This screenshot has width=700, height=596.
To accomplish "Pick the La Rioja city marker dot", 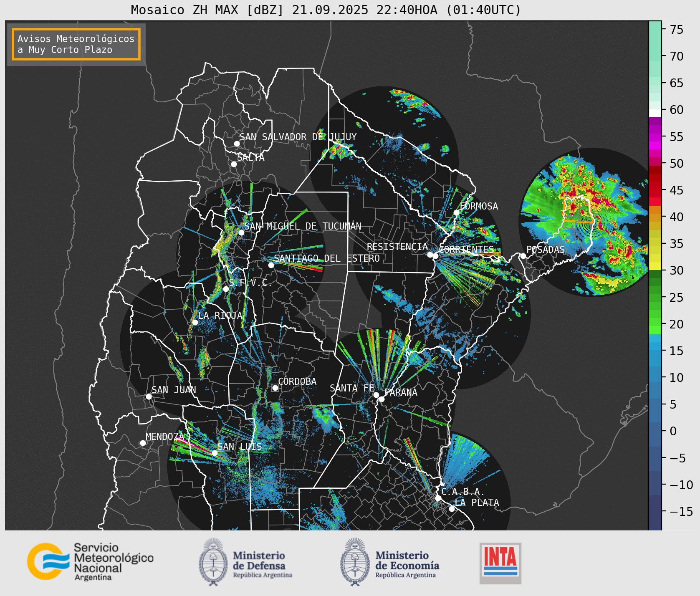I will click(x=195, y=322).
